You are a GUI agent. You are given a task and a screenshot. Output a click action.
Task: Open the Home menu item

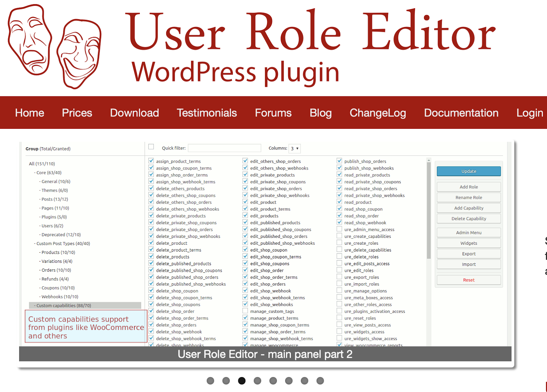point(30,113)
